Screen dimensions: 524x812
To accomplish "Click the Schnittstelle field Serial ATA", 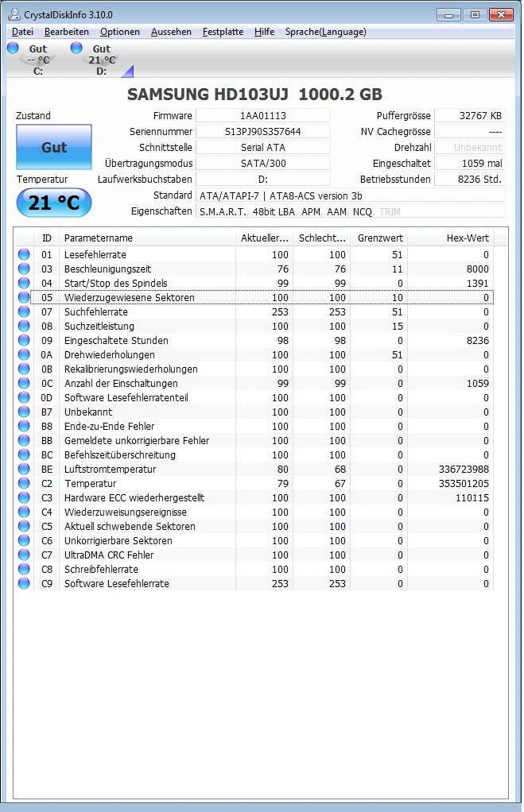I will click(x=262, y=148).
